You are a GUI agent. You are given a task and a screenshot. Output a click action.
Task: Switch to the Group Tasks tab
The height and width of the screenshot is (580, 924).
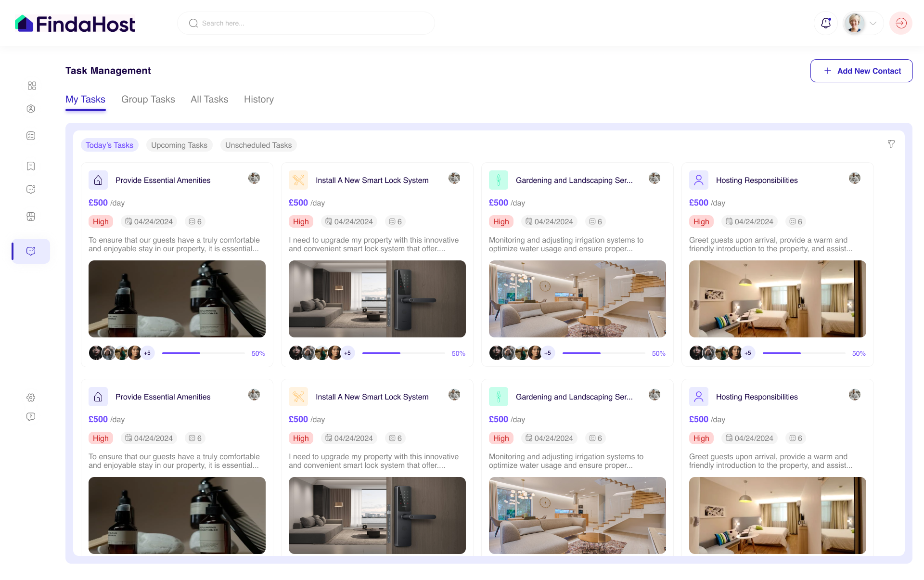tap(148, 99)
